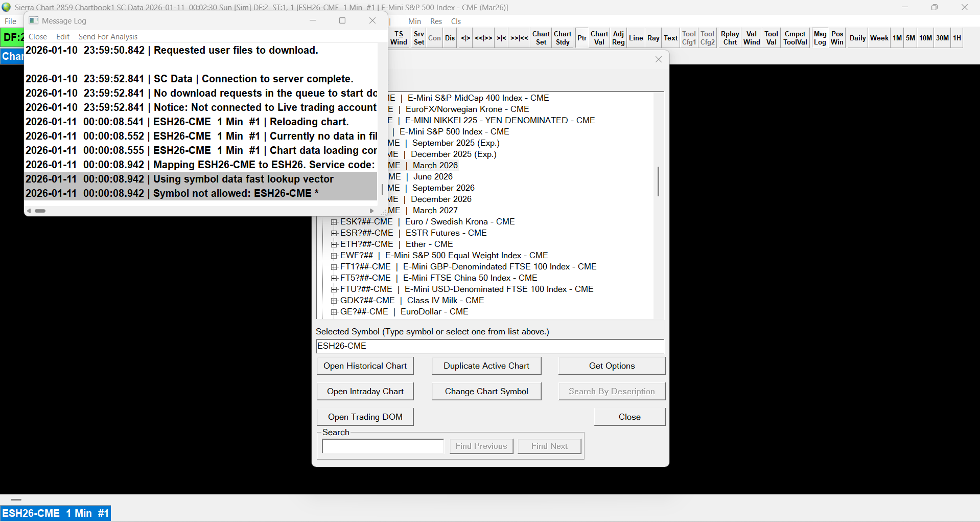This screenshot has height=522, width=980.
Task: Click the <<|>> expand bars toolbar button
Action: pos(483,38)
